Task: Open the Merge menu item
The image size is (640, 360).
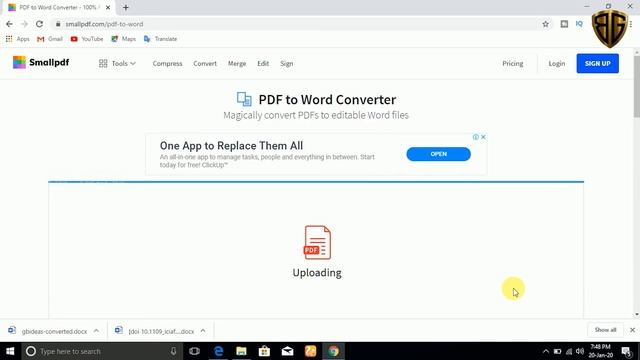Action: click(x=237, y=64)
